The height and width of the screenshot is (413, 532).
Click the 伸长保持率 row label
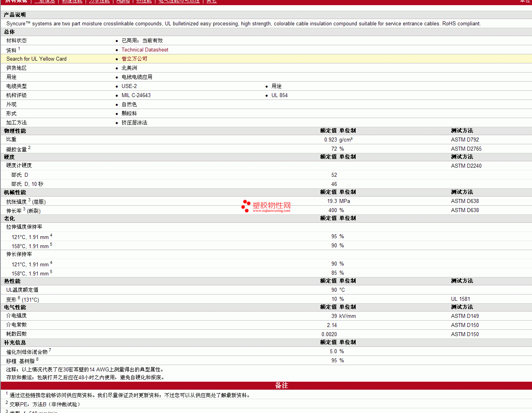(x=19, y=254)
